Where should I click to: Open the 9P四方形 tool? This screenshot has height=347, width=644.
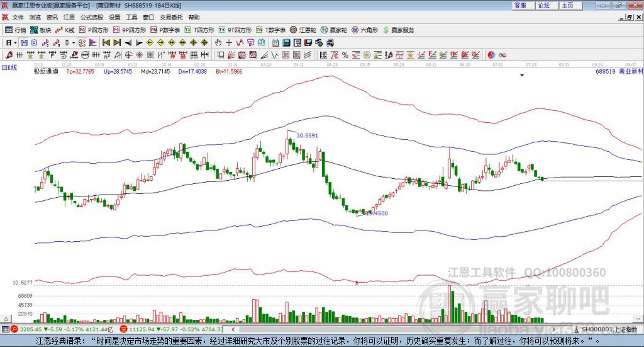(x=130, y=30)
